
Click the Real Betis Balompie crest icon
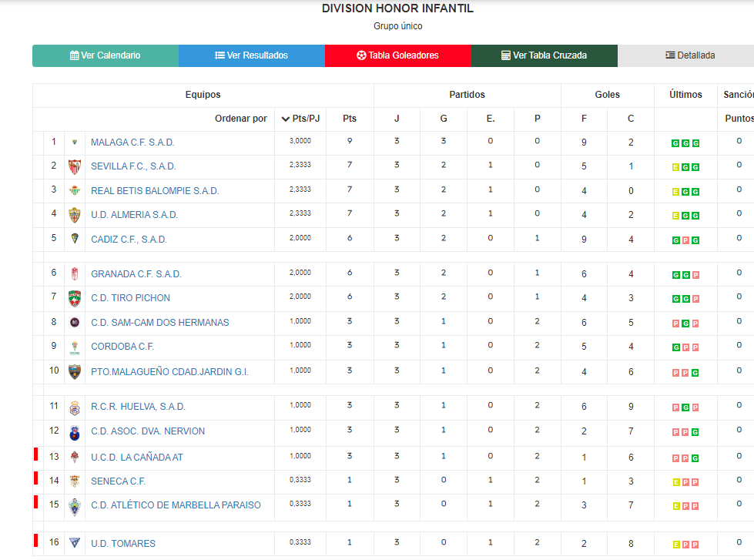tap(75, 190)
